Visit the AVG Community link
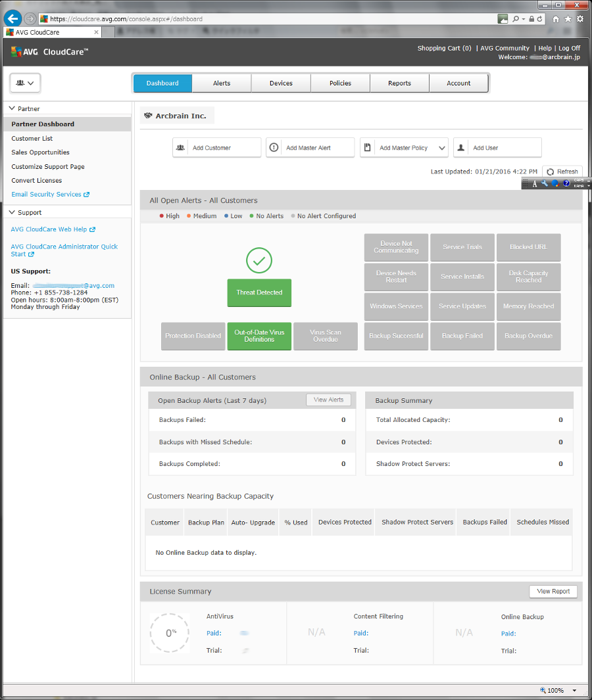Image resolution: width=592 pixels, height=700 pixels. 505,48
